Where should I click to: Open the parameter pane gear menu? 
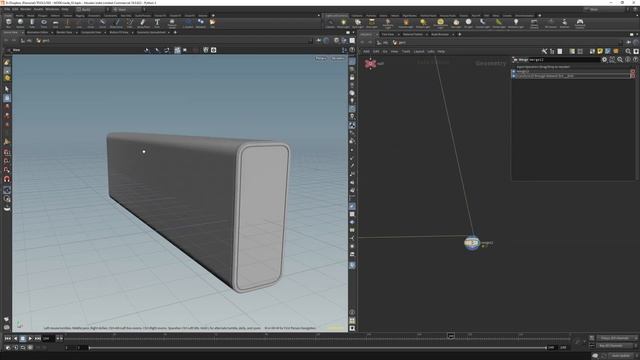click(604, 60)
